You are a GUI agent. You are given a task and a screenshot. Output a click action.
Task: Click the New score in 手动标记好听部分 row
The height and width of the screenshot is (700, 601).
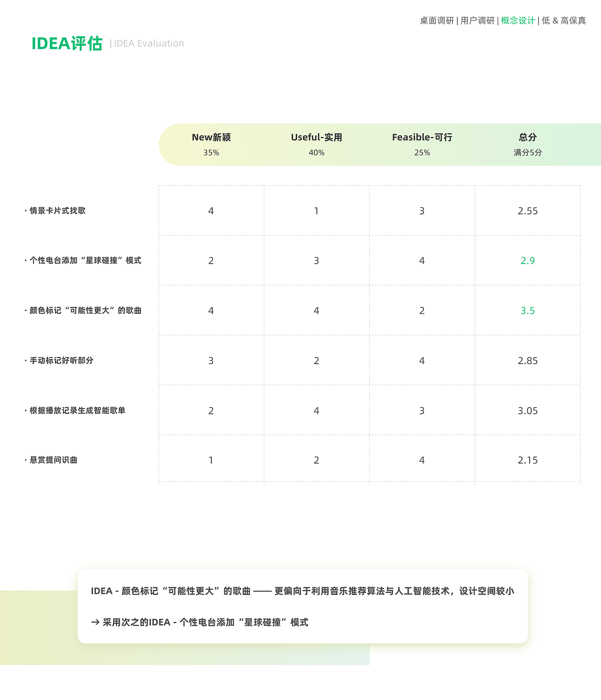click(x=211, y=361)
